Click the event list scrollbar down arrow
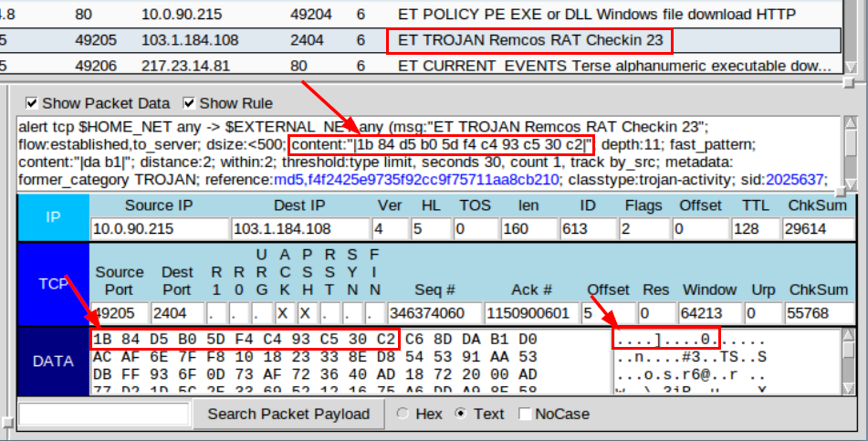868x441 pixels. click(851, 67)
